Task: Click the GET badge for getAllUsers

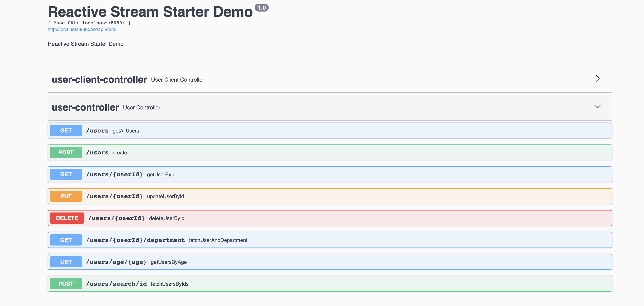Action: (66, 131)
